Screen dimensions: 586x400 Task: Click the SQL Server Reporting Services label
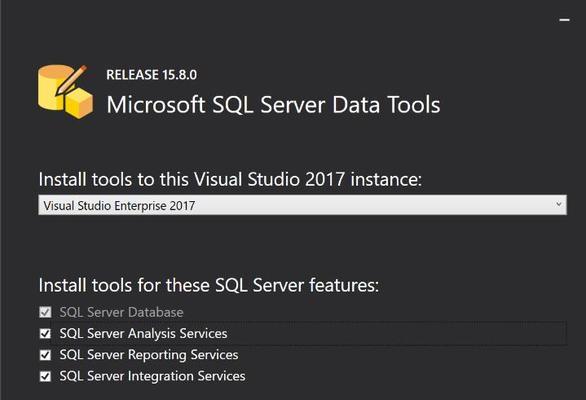pos(149,355)
